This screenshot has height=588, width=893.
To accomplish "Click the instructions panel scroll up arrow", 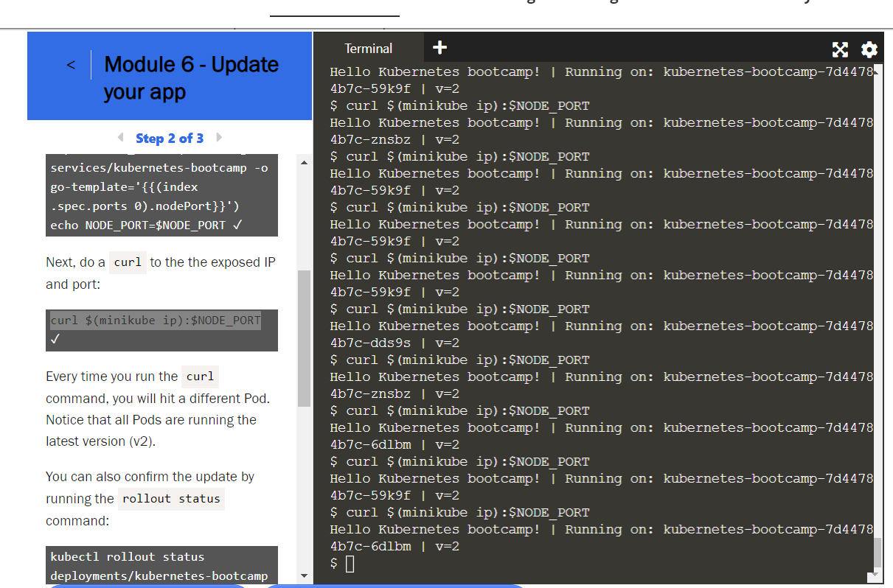I will pyautogui.click(x=304, y=161).
